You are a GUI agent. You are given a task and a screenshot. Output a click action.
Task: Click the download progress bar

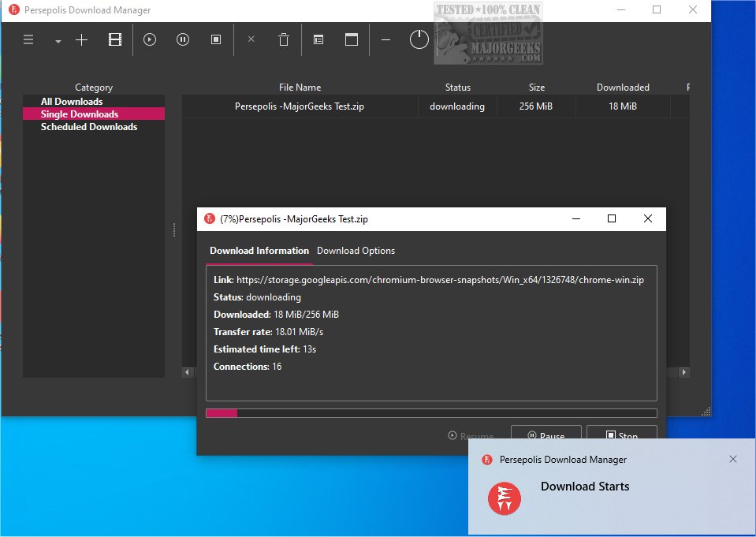(x=431, y=413)
